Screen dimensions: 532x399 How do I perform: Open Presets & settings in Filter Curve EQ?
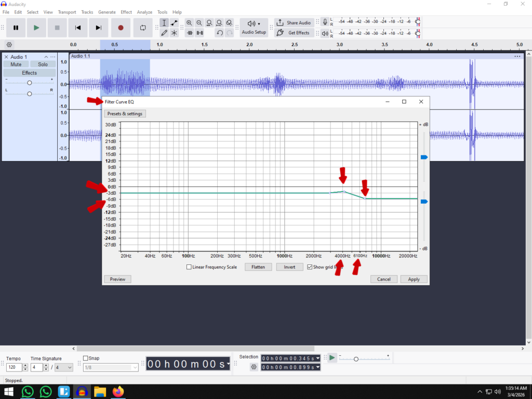pos(125,114)
